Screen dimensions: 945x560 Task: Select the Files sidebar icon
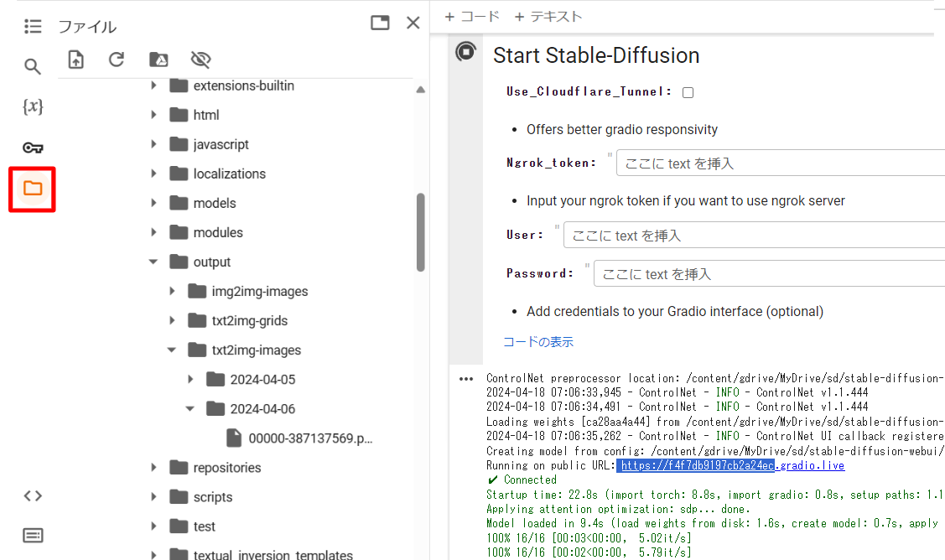(x=33, y=189)
